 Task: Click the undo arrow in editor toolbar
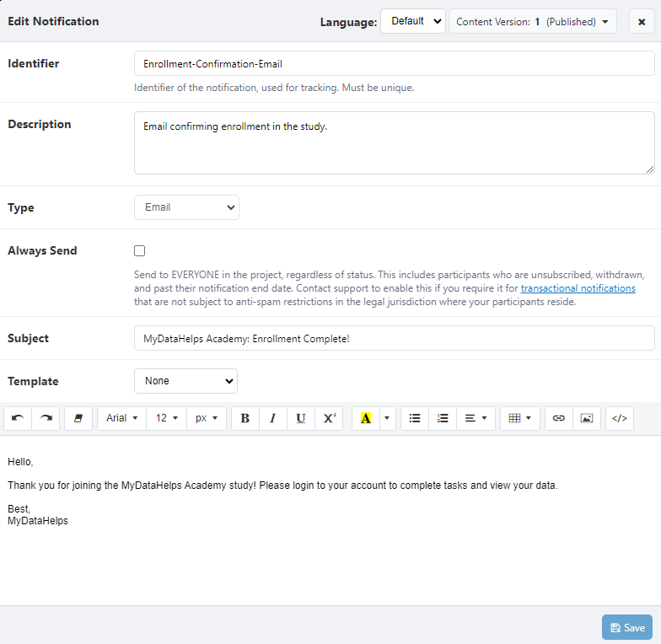[x=18, y=418]
